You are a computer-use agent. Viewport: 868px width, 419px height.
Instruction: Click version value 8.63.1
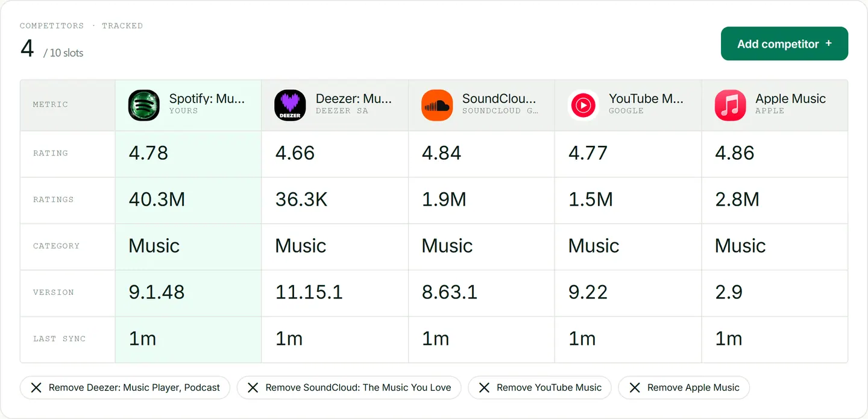coord(449,292)
